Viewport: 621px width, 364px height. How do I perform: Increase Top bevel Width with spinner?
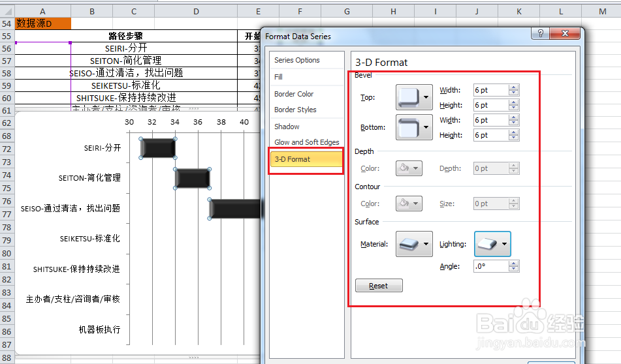(x=514, y=87)
